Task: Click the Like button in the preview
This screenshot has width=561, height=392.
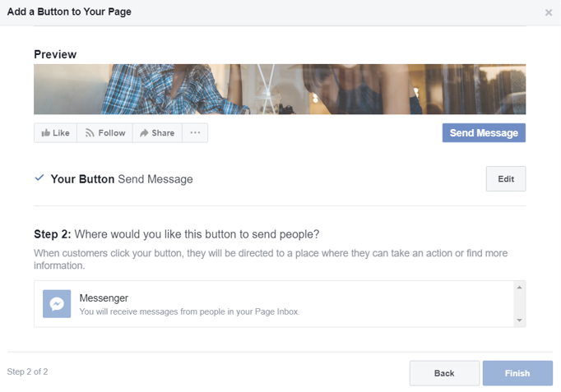Action: coord(55,133)
